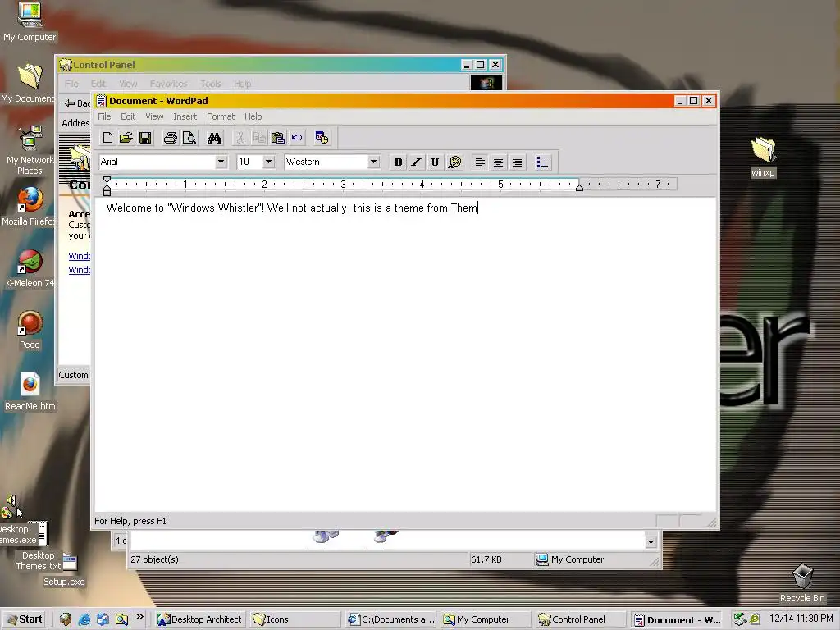Click the Print icon in WordPad toolbar

pos(171,138)
